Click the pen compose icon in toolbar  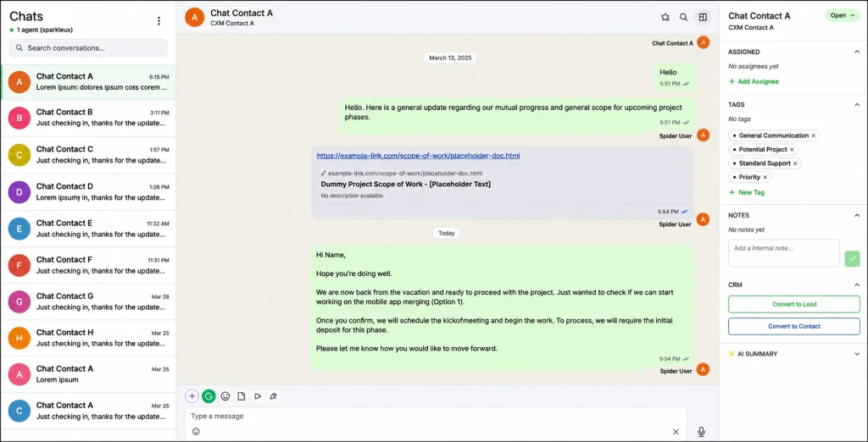(x=273, y=396)
